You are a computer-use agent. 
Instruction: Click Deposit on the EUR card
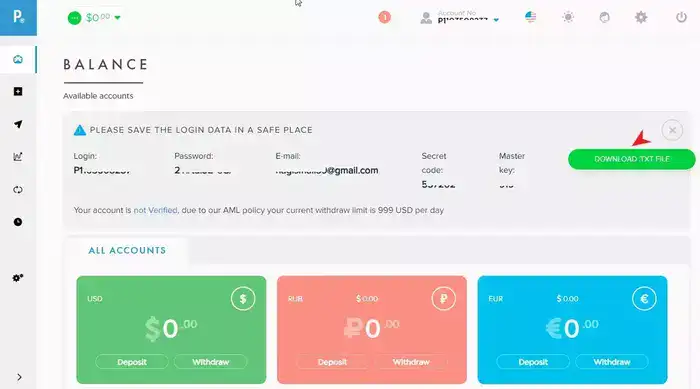[533, 362]
